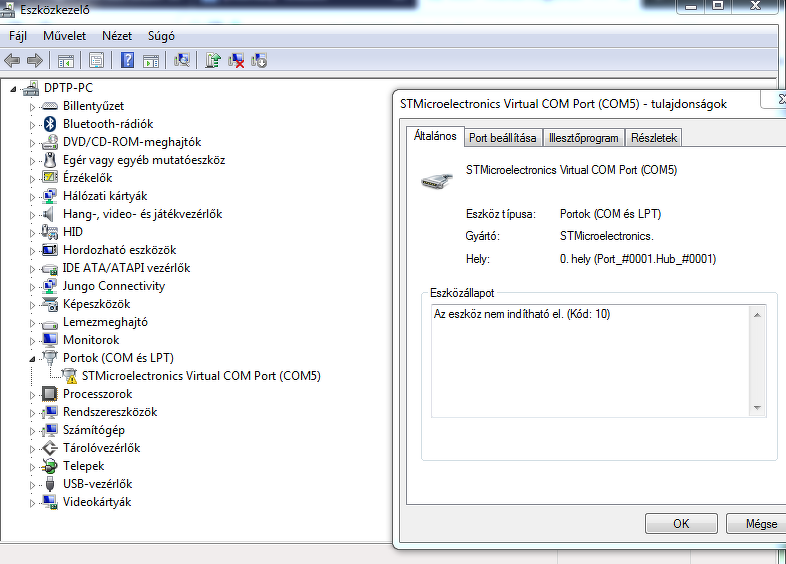Open the Properties toolbar icon

[96, 61]
